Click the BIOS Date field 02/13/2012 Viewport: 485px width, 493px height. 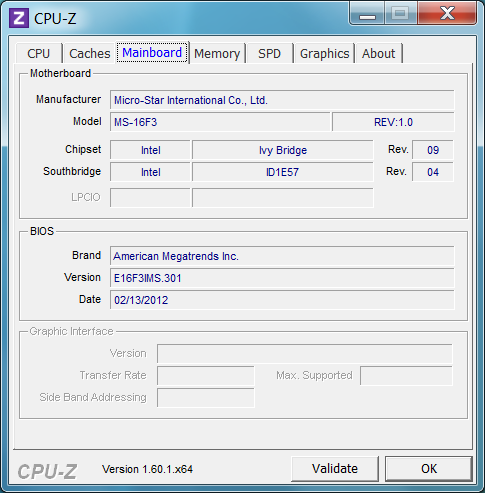click(282, 300)
